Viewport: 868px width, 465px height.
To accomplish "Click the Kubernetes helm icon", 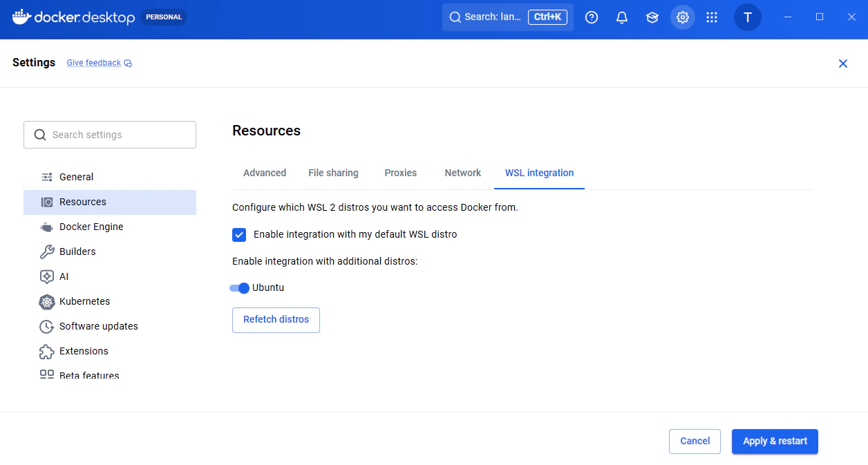I will (47, 301).
